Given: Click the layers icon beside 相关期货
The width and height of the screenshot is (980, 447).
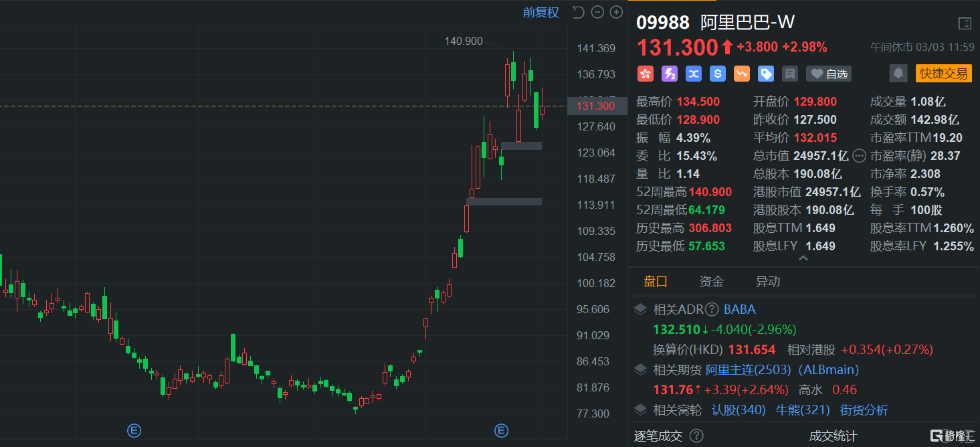Looking at the screenshot, I should tap(640, 369).
